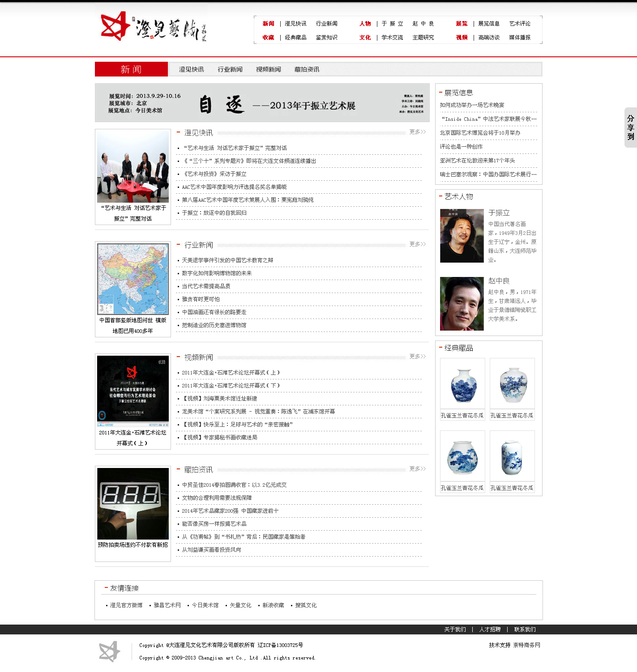Expand 更多>> for 视频新闻 section

click(417, 357)
